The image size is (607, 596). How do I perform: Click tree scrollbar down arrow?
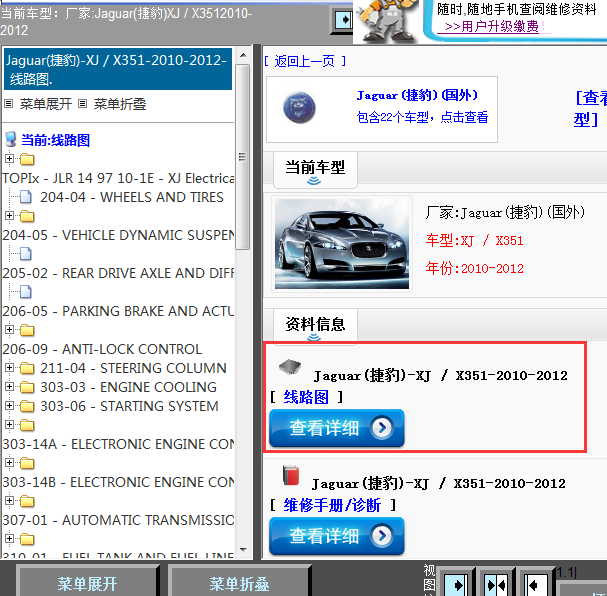243,549
